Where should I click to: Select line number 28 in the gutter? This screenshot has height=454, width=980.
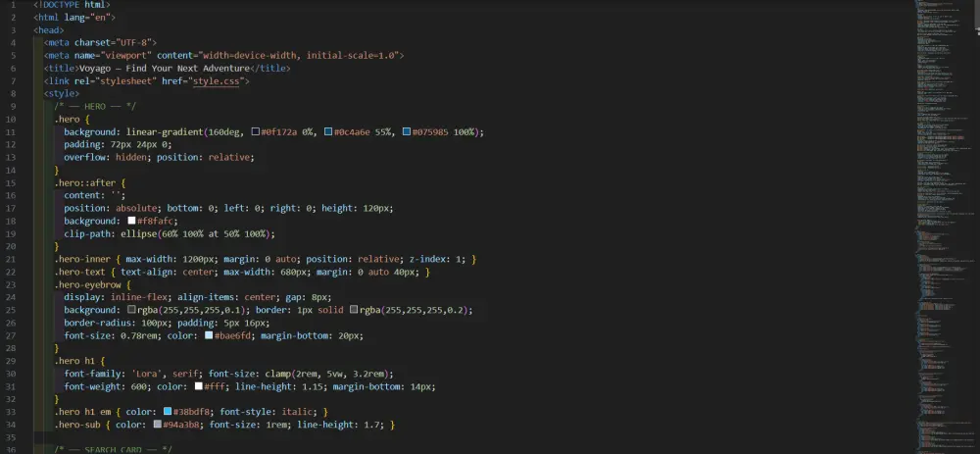click(x=12, y=348)
